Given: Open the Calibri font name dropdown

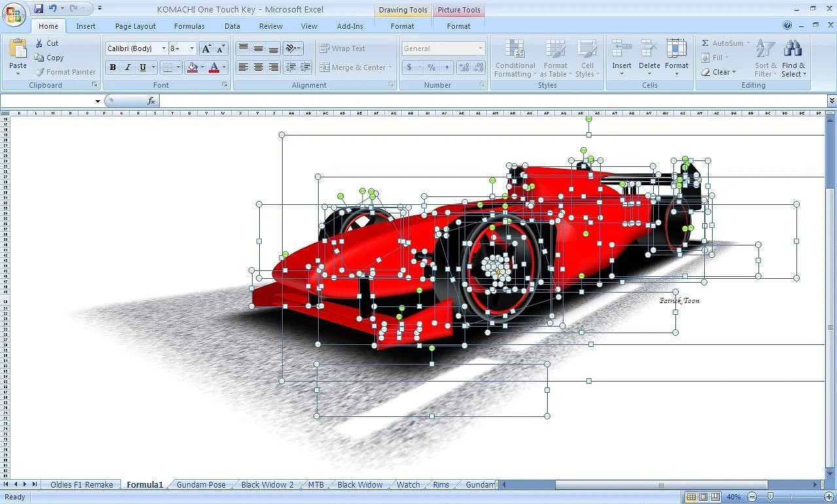Looking at the screenshot, I should click(x=164, y=48).
